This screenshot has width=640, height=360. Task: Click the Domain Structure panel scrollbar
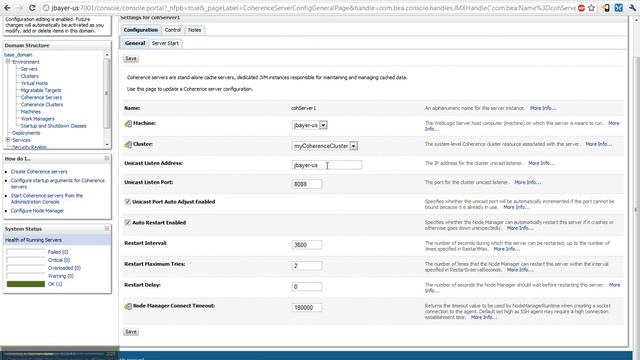pyautogui.click(x=107, y=100)
